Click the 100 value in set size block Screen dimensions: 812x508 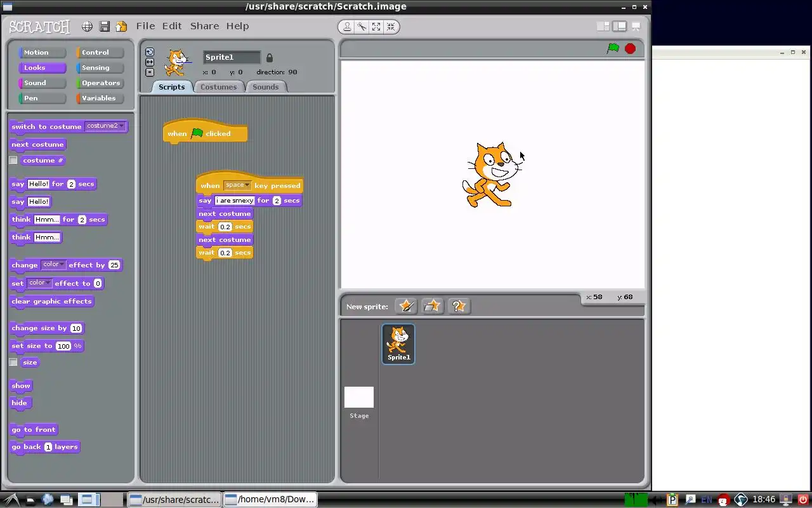pos(63,346)
